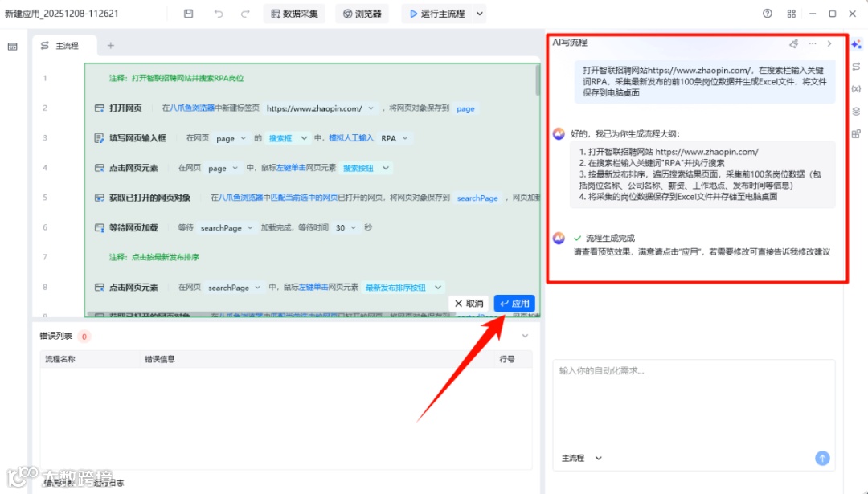Send the AI request with arrow button
Screen dimensions: 868x494
pyautogui.click(x=822, y=458)
